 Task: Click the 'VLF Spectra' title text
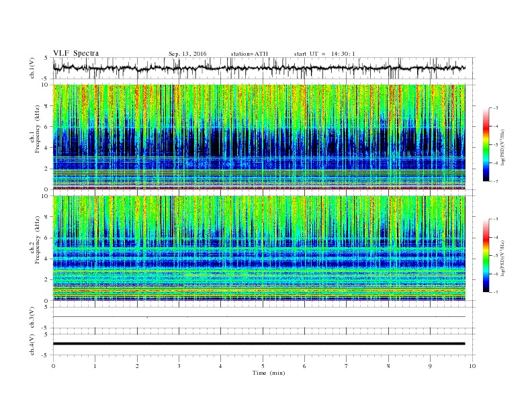pos(76,53)
